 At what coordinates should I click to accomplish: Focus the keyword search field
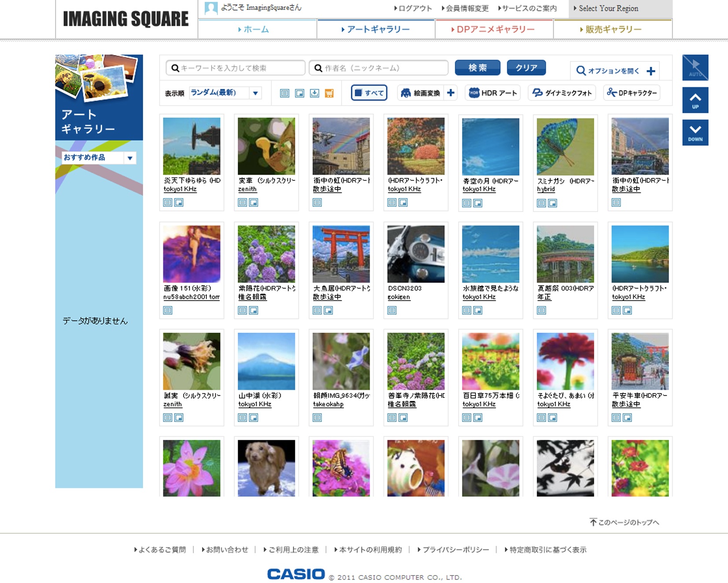coord(235,68)
